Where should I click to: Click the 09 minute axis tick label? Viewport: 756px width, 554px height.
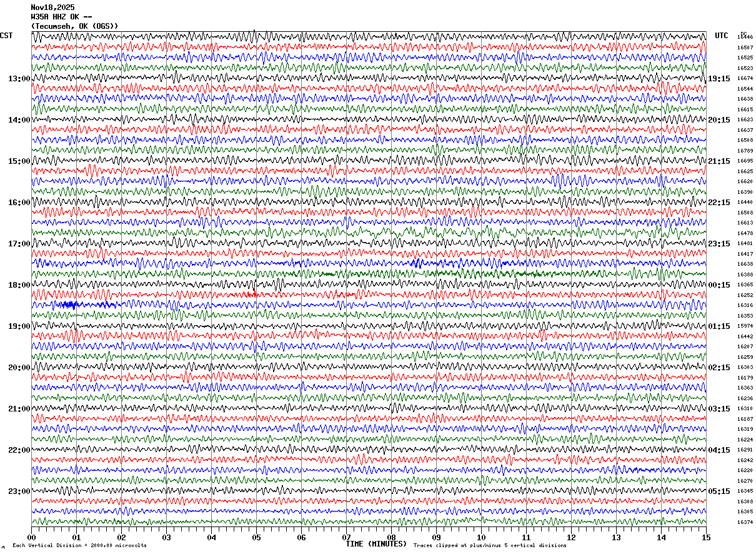[x=436, y=537]
